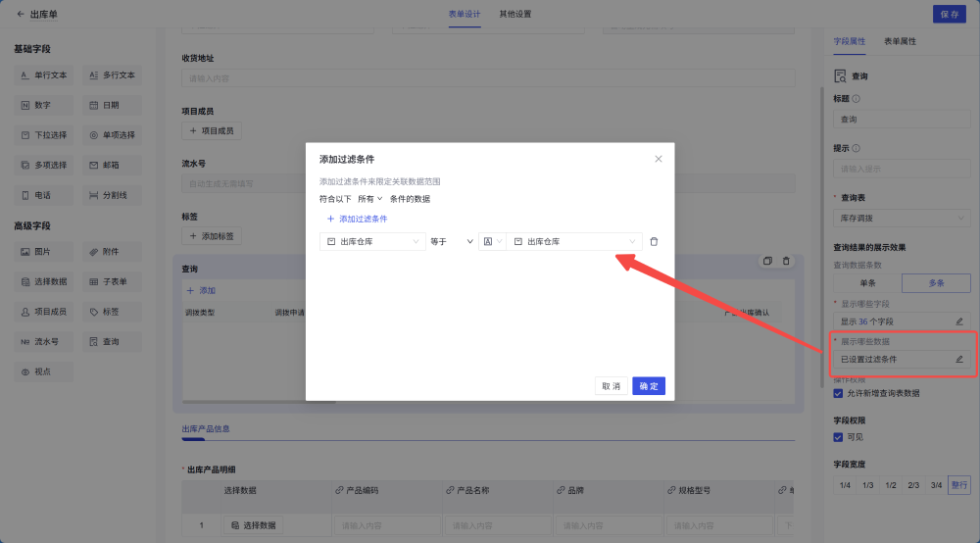Click the 添加过滤条件 link
Viewport: 980px width, 543px height.
pos(358,219)
